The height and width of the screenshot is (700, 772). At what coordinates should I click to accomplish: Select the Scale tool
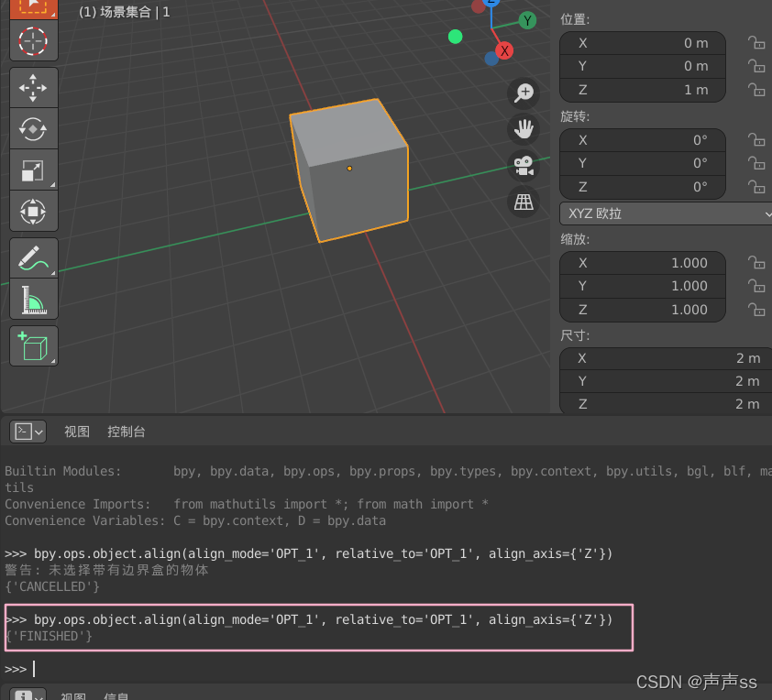34,170
